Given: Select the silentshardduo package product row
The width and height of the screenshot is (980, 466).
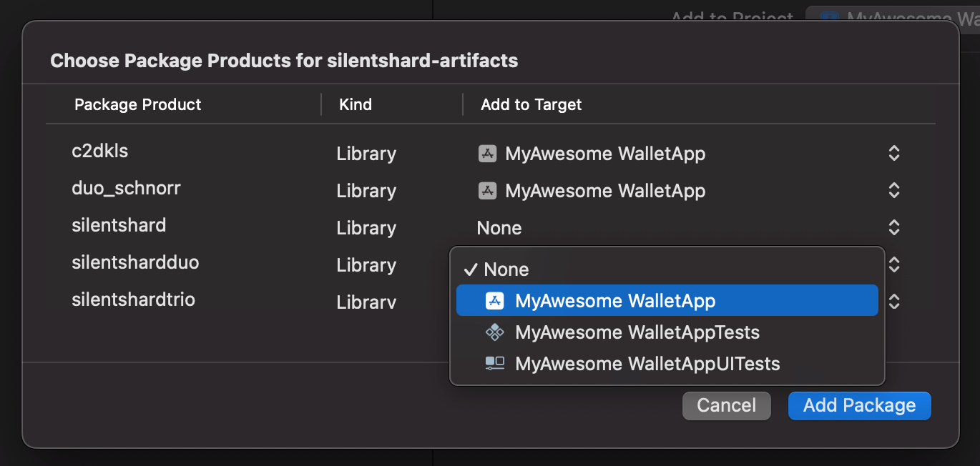Looking at the screenshot, I should [135, 262].
